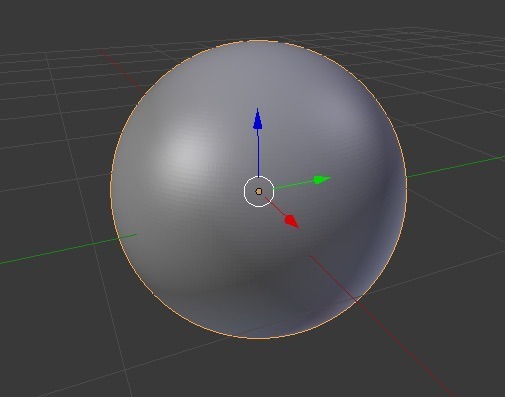This screenshot has width=505, height=397.
Task: Click the white circle at the gizmo center
Action: [x=259, y=191]
